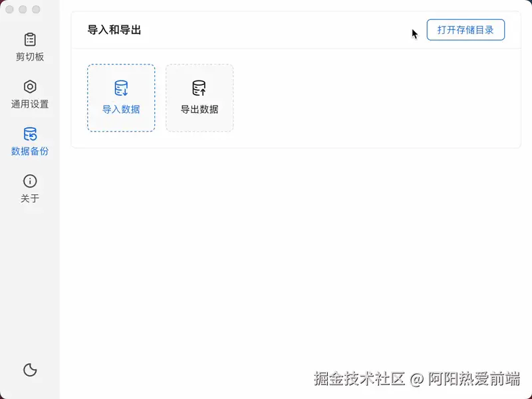Minimize the window with the middle traffic light
The image size is (532, 399).
[x=23, y=9]
